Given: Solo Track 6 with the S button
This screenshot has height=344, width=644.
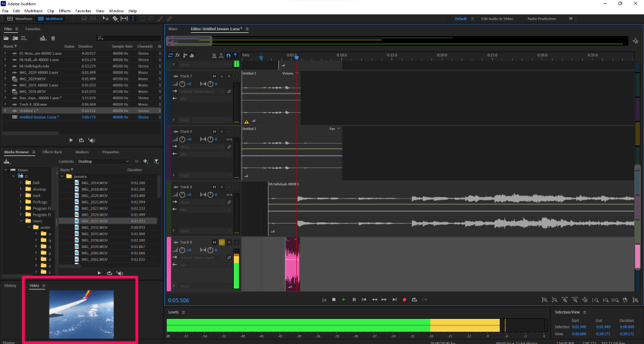Looking at the screenshot, I should point(222,187).
